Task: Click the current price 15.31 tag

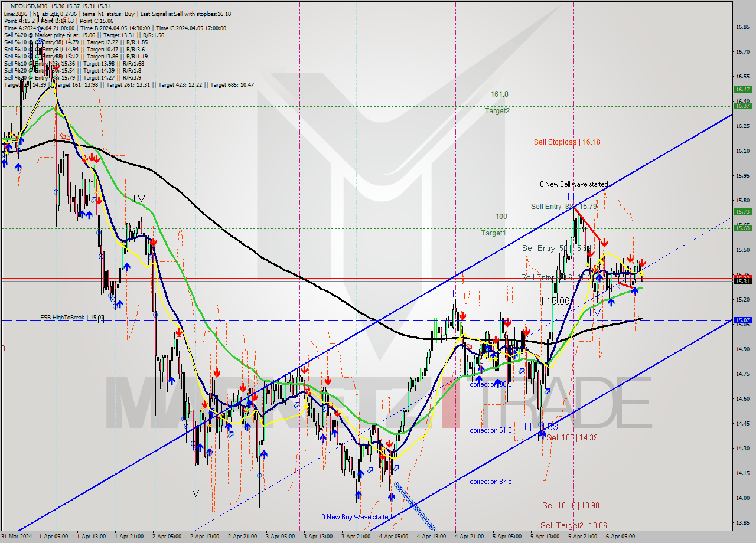Action: click(742, 282)
